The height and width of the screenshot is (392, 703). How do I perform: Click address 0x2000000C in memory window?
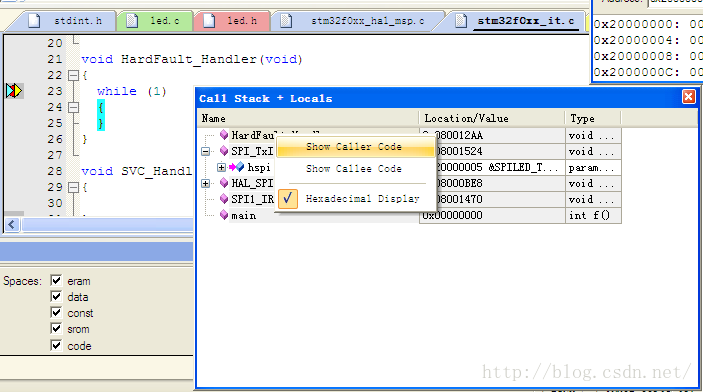coord(636,72)
